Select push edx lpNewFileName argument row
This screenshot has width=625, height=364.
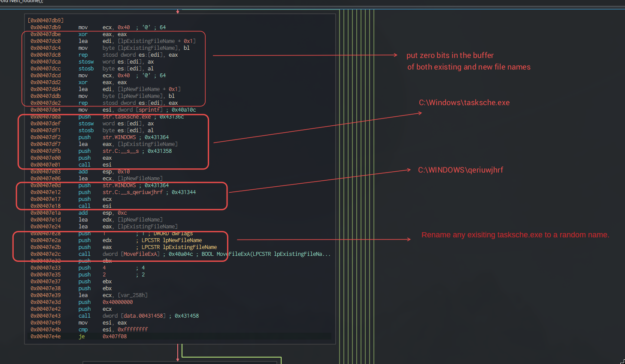click(x=116, y=240)
